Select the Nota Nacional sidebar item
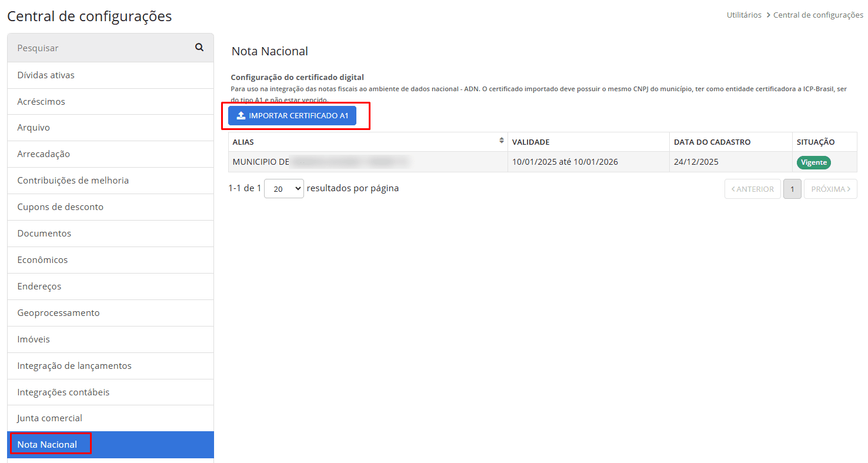This screenshot has width=868, height=463. click(x=47, y=445)
